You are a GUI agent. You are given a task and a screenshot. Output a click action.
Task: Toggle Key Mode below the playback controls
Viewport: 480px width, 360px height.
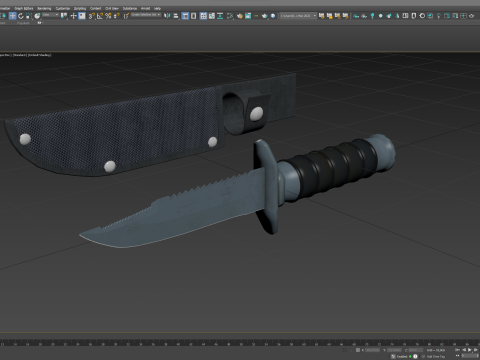[458, 356]
